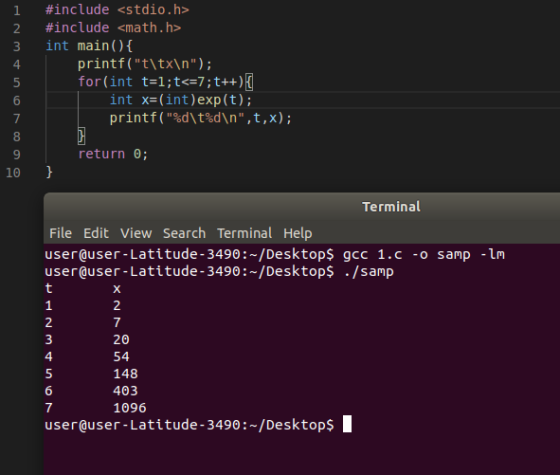Image resolution: width=560 pixels, height=475 pixels.
Task: Click the '#include <math.h>' line
Action: click(x=113, y=28)
